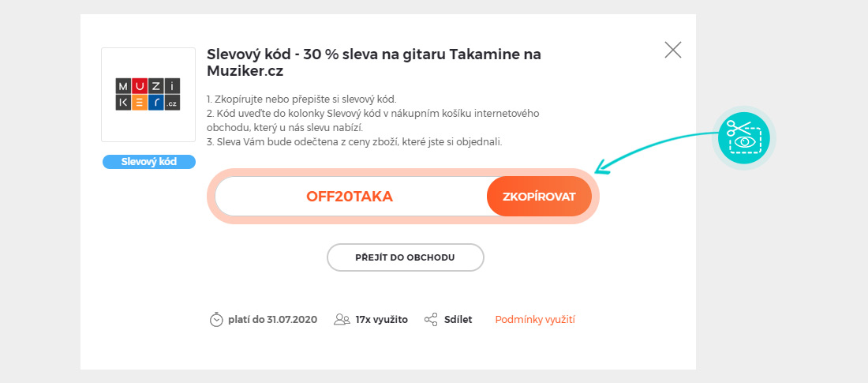Click the blue Slevový kód badge
The height and width of the screenshot is (383, 868).
(148, 162)
